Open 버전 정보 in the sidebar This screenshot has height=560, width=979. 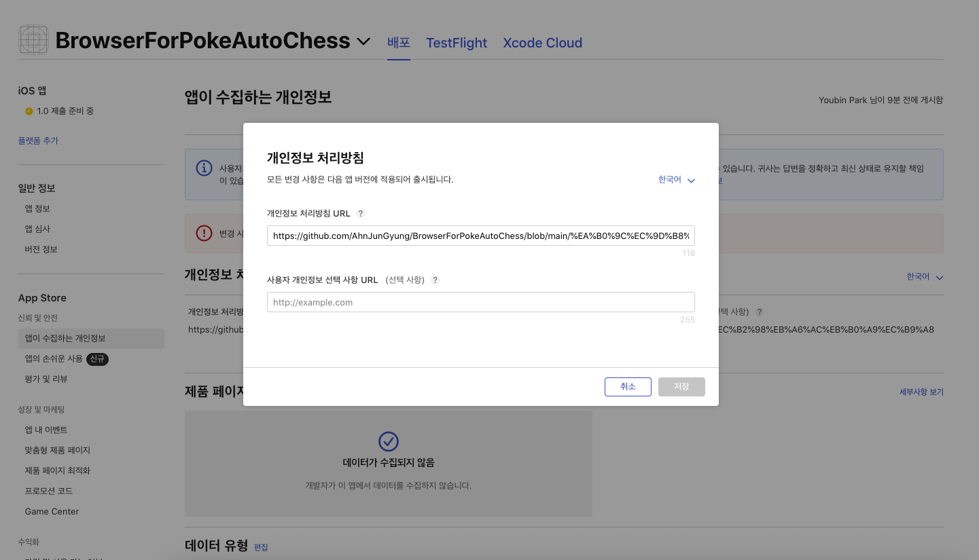(x=41, y=249)
